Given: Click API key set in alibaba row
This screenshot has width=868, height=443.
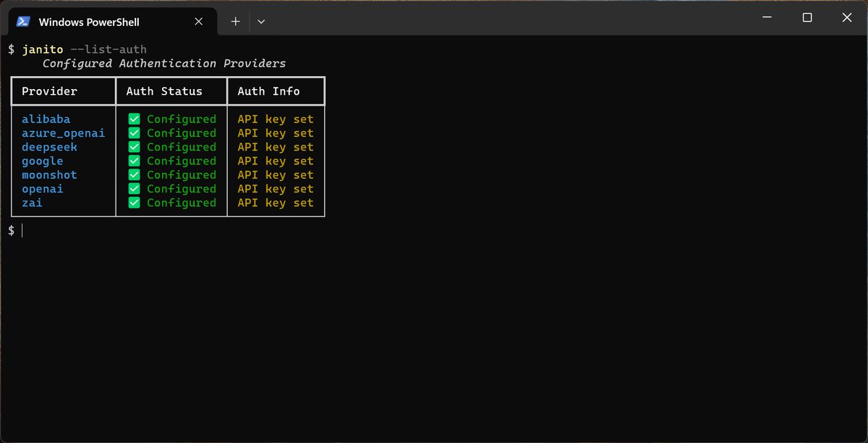Looking at the screenshot, I should (276, 119).
